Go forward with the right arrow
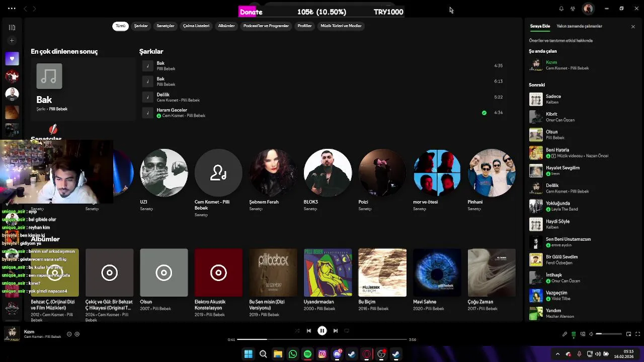The width and height of the screenshot is (644, 362). coord(34,9)
